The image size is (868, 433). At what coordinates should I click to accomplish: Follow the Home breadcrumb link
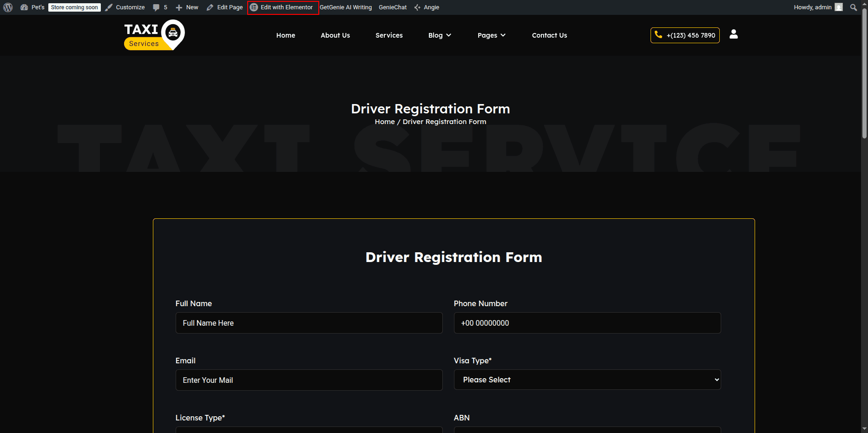click(x=385, y=122)
